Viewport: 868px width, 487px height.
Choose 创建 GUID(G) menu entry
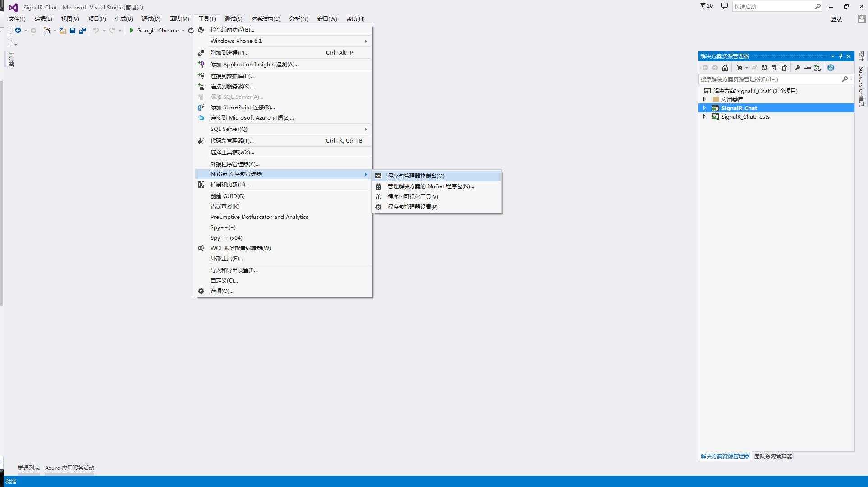coord(283,196)
